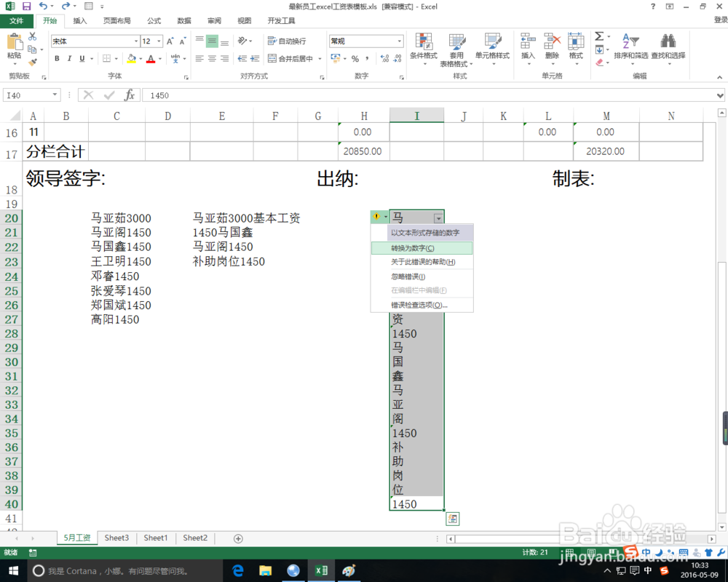This screenshot has width=728, height=582.
Task: Open font color dropdown arrow
Action: 159,59
